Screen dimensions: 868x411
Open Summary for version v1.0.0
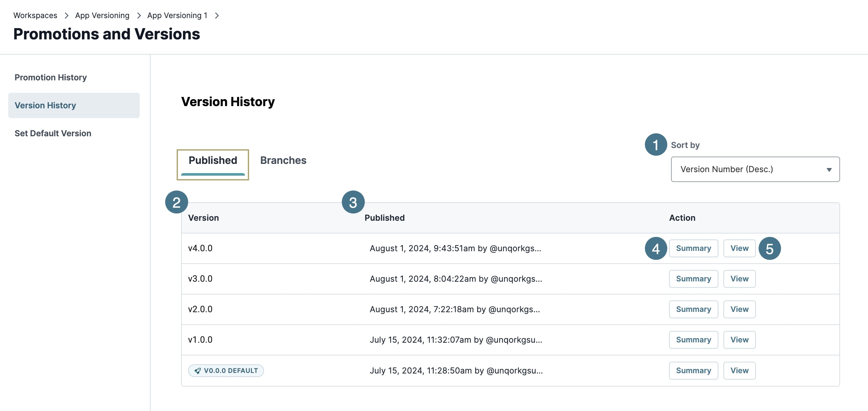[x=693, y=340]
